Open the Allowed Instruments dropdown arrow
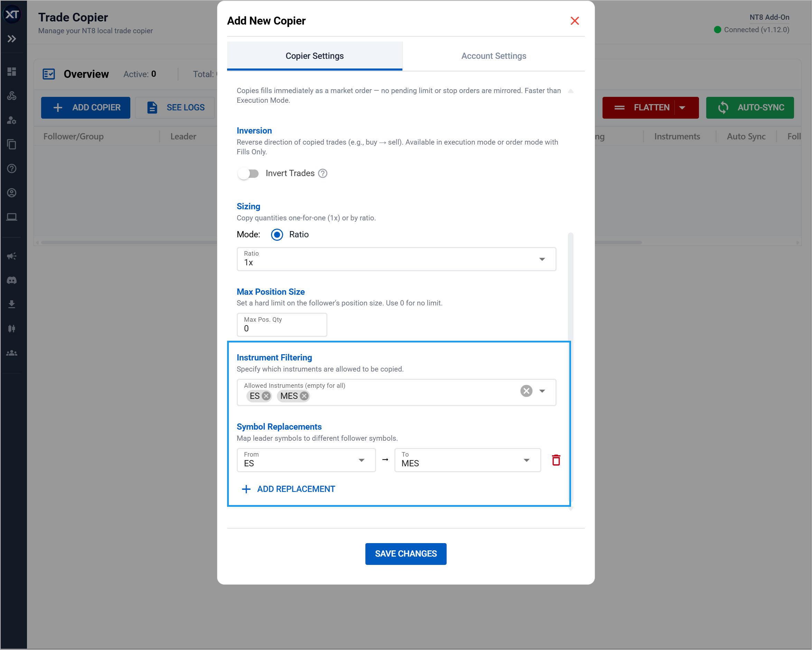 (542, 391)
